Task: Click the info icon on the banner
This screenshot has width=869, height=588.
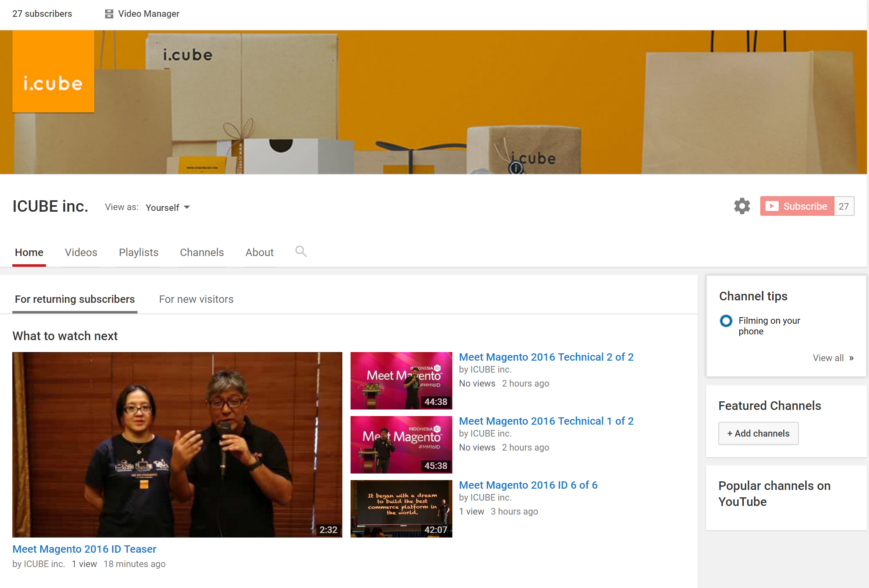Action: point(516,167)
